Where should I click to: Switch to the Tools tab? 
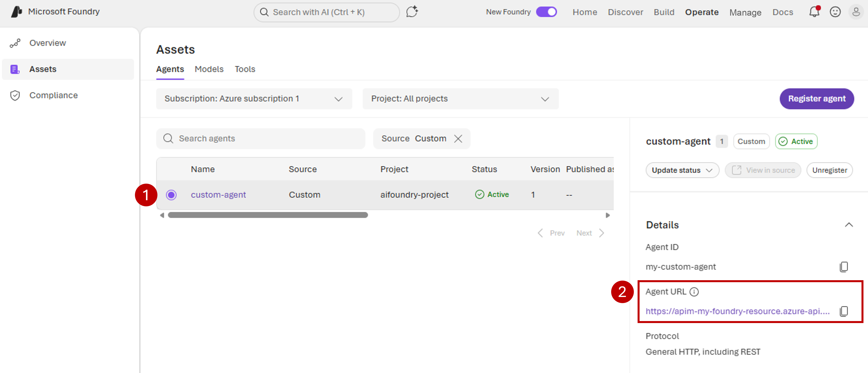tap(245, 69)
